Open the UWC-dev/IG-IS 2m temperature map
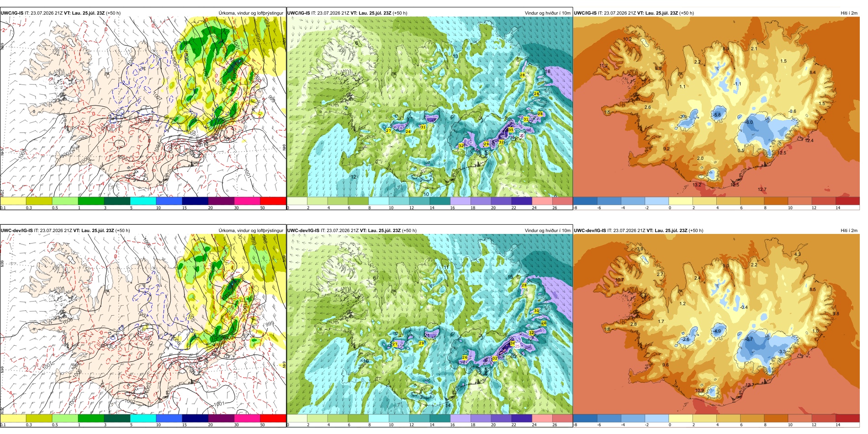Image resolution: width=868 pixels, height=434 pixels. pyautogui.click(x=716, y=325)
